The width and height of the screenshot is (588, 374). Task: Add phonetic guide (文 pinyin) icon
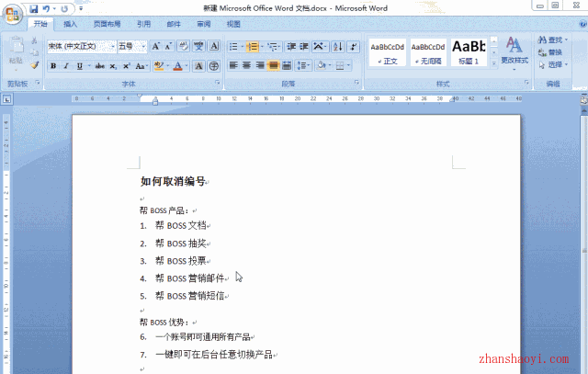click(198, 47)
